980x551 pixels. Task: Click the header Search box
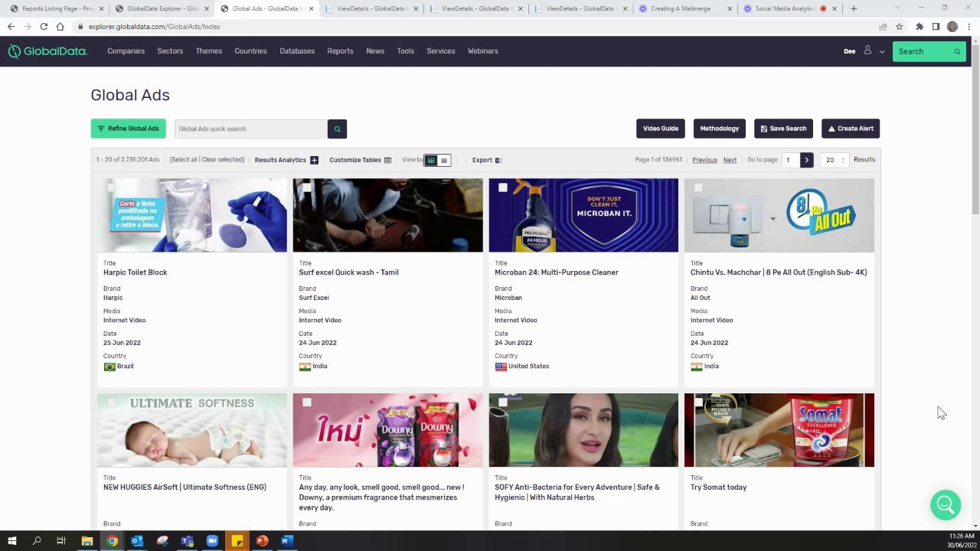tap(929, 51)
